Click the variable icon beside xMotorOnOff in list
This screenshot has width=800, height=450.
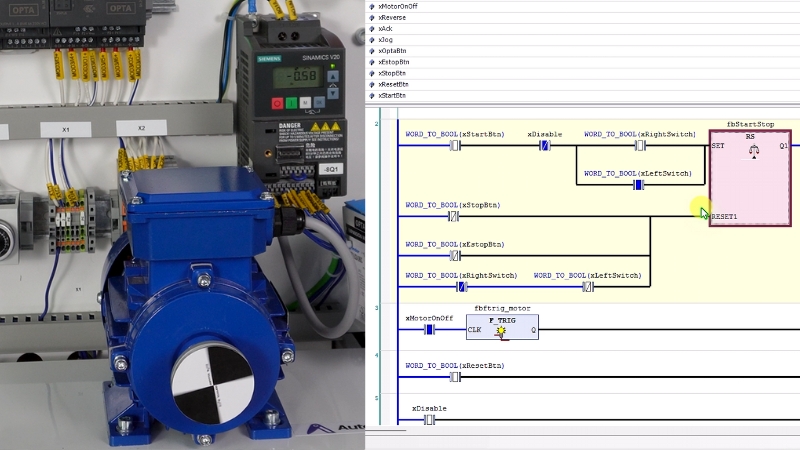372,7
